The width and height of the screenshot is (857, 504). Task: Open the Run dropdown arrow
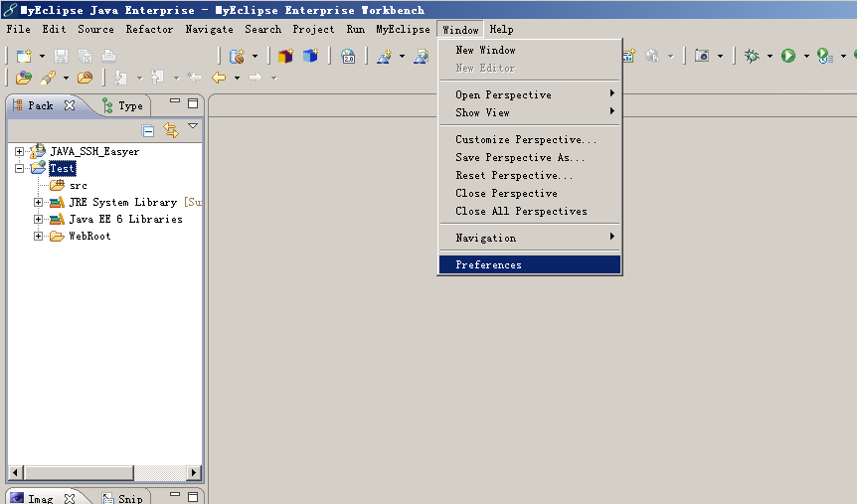(x=806, y=56)
